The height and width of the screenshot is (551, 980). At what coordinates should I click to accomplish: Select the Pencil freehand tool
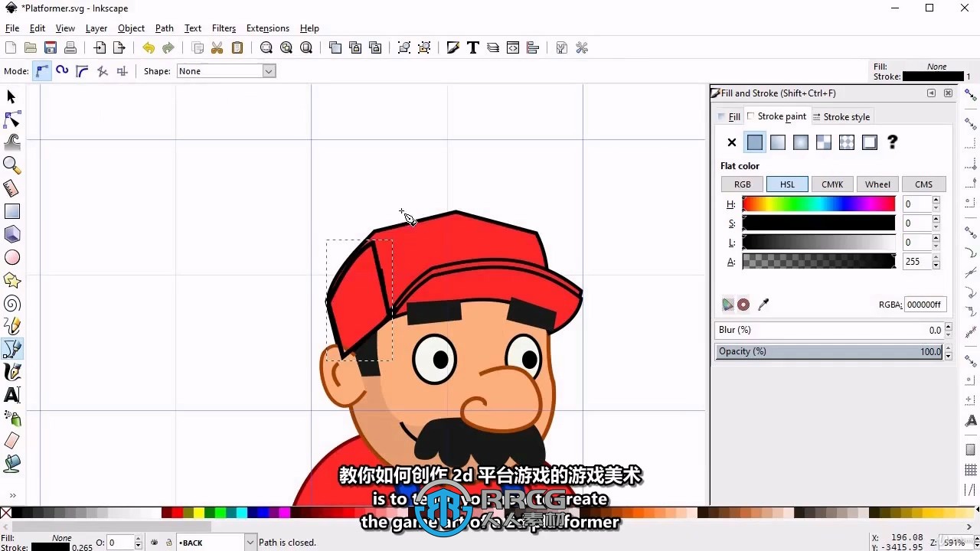pyautogui.click(x=11, y=327)
